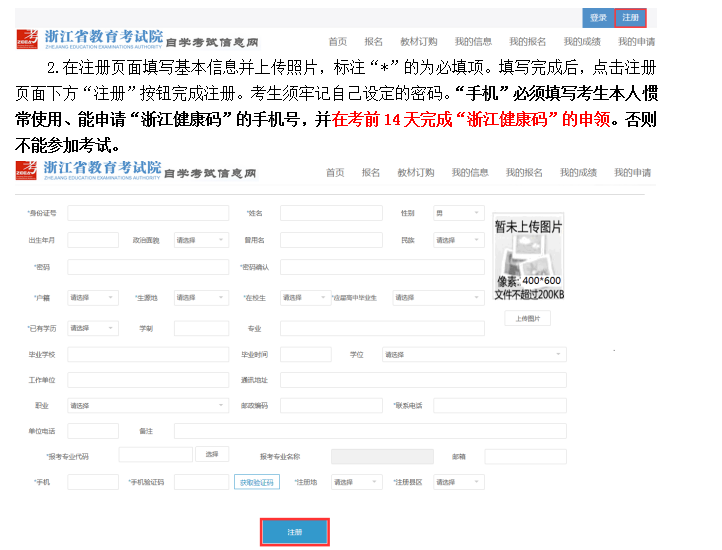Click the 身份证号 input field

pos(148,213)
